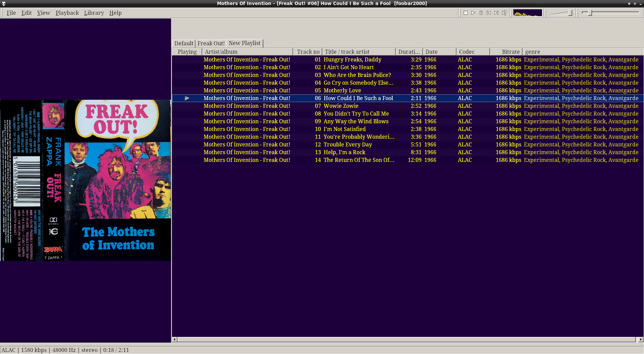This screenshot has height=354, width=644.
Task: Select track Motherly Love
Action: click(408, 90)
